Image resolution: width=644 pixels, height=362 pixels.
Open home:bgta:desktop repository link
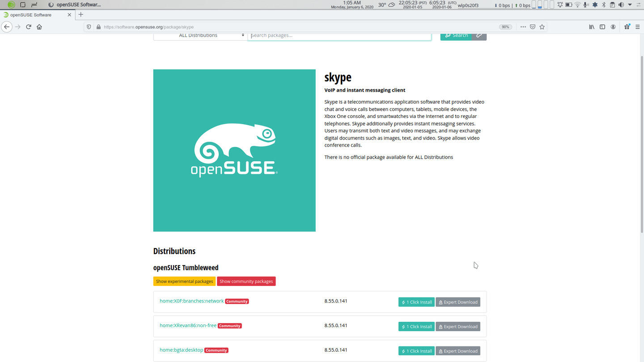click(181, 350)
